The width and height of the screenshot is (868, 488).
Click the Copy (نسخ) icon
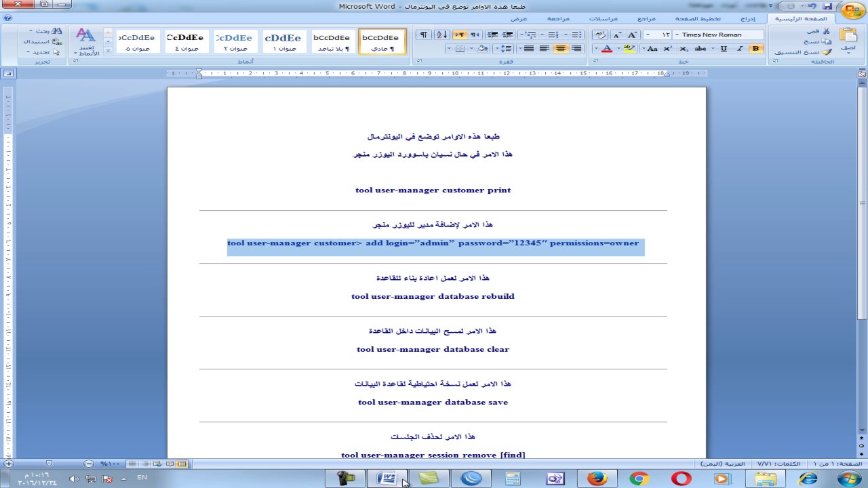pyautogui.click(x=826, y=41)
